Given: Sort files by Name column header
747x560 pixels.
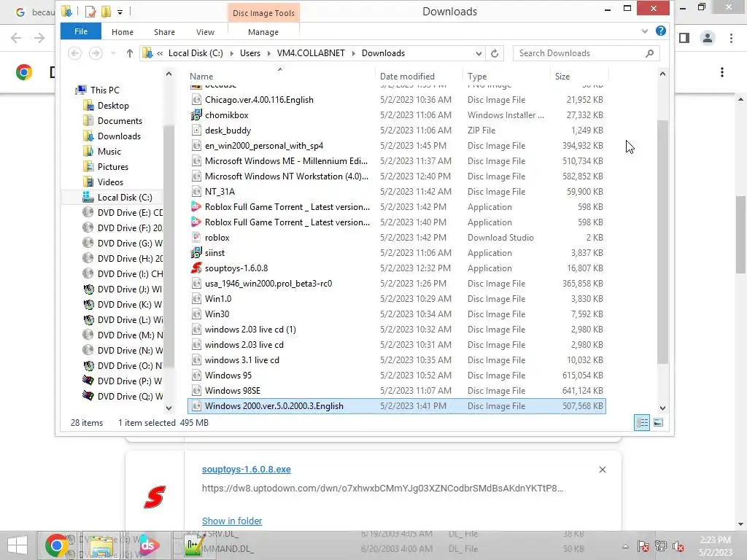Looking at the screenshot, I should [201, 76].
